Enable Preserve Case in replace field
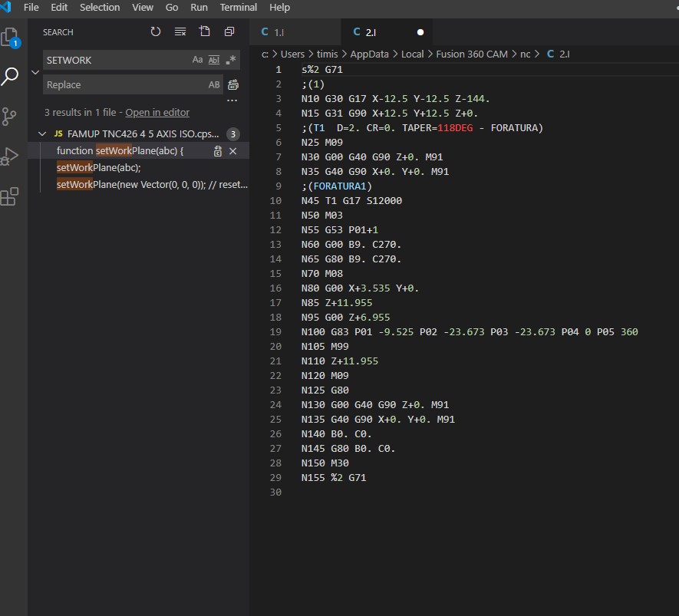Viewport: 679px width, 616px height. point(214,84)
